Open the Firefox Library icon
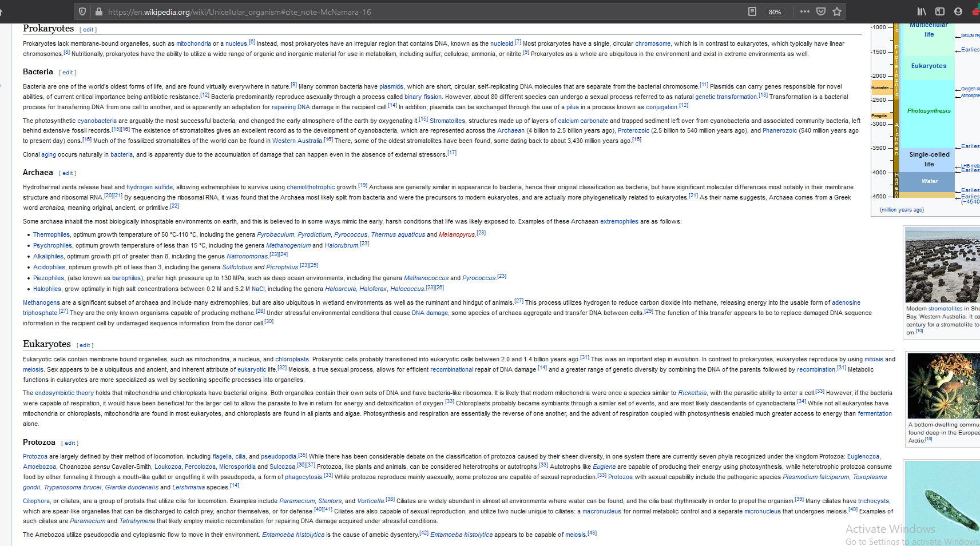This screenshot has width=980, height=546. 922,11
